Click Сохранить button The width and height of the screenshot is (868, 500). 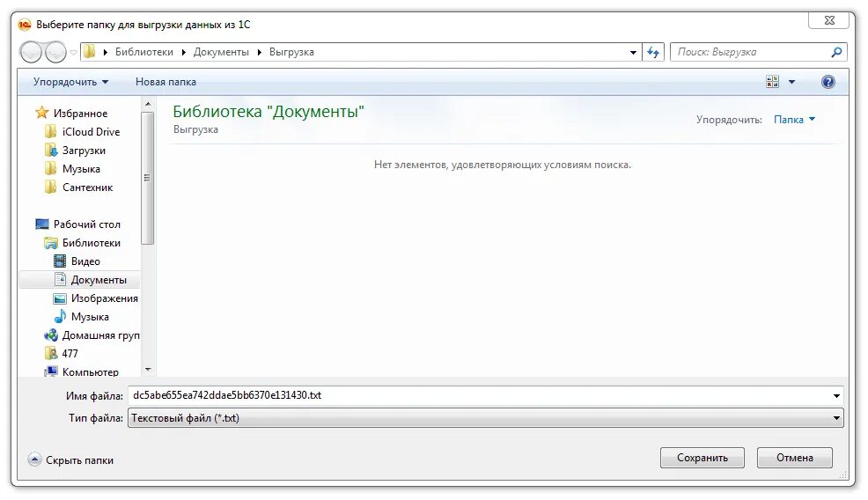(702, 458)
